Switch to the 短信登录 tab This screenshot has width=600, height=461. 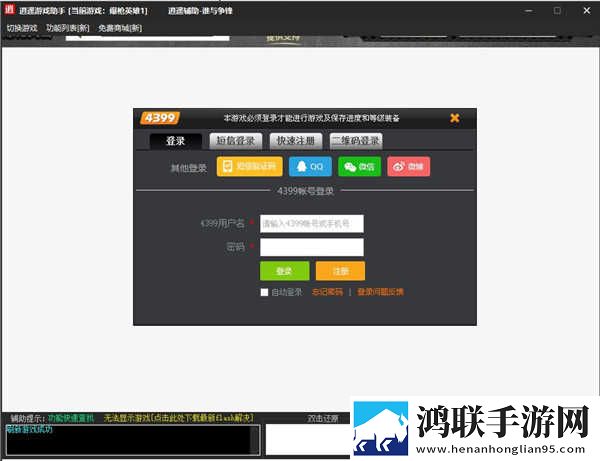[236, 141]
